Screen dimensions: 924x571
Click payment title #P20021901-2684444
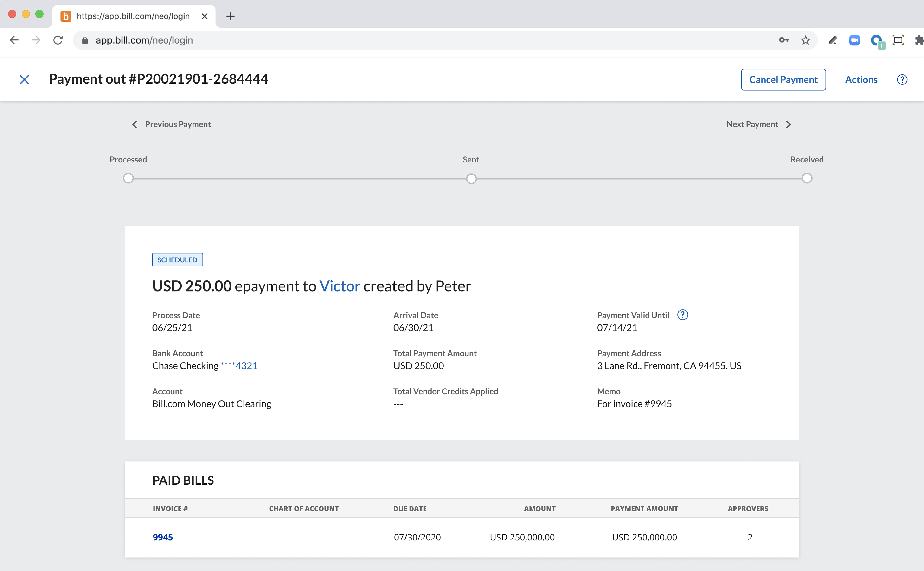coord(159,79)
